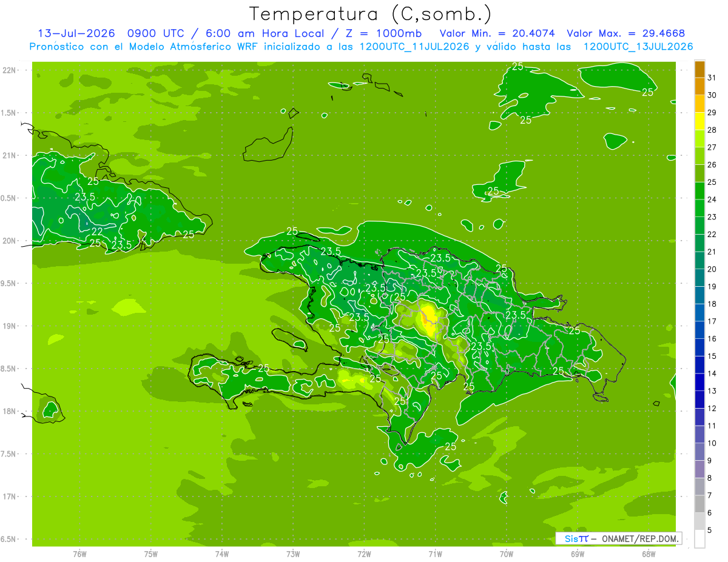Click legend value 29
The width and height of the screenshot is (728, 562).
[x=712, y=113]
